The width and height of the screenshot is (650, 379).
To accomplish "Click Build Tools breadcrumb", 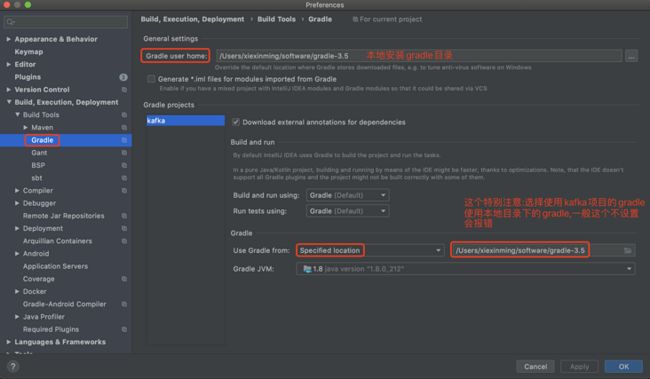I will point(276,19).
